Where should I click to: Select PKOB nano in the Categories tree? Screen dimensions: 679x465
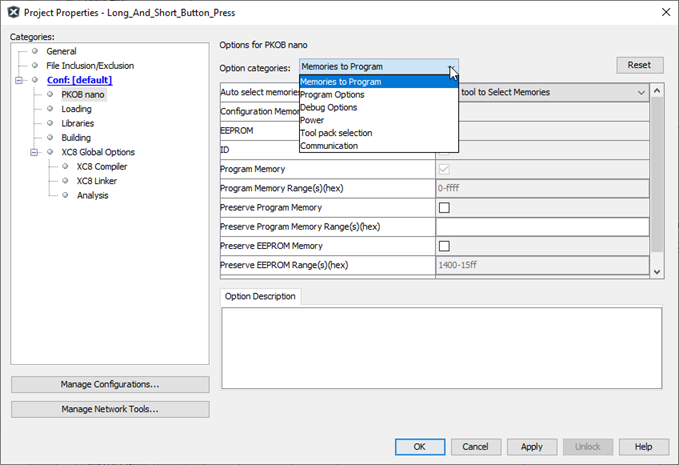(x=82, y=95)
